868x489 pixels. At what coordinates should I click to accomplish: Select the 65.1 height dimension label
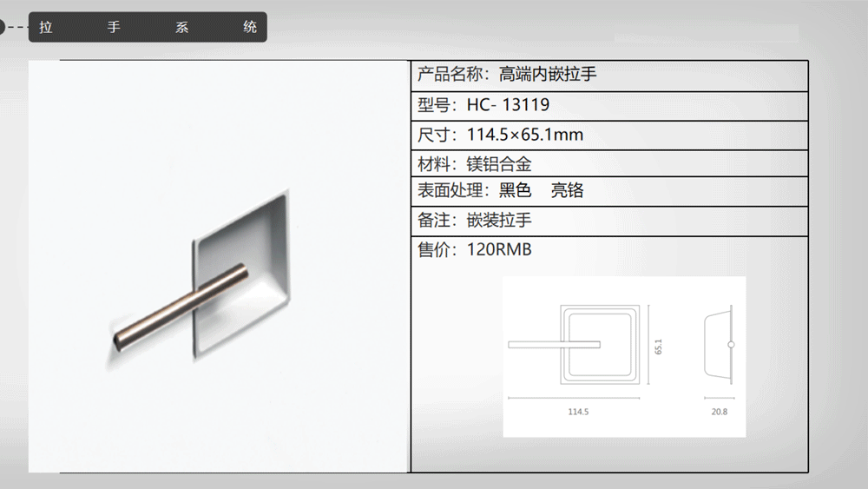click(x=659, y=347)
